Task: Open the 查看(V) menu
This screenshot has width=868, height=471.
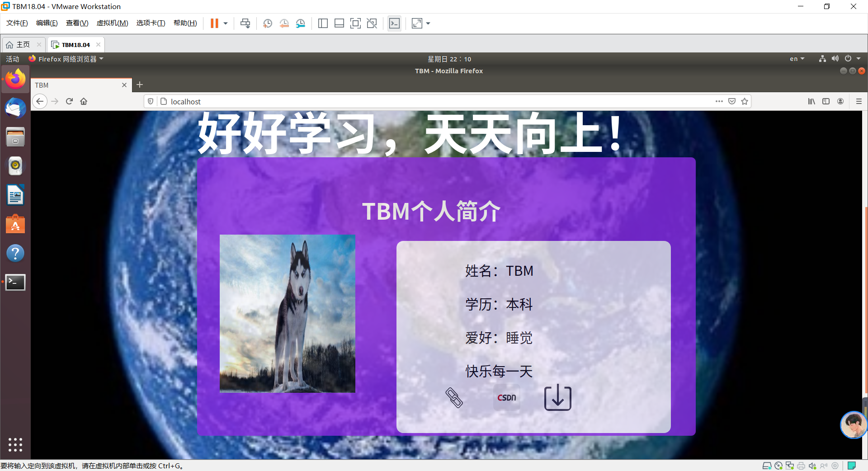Action: pyautogui.click(x=77, y=23)
